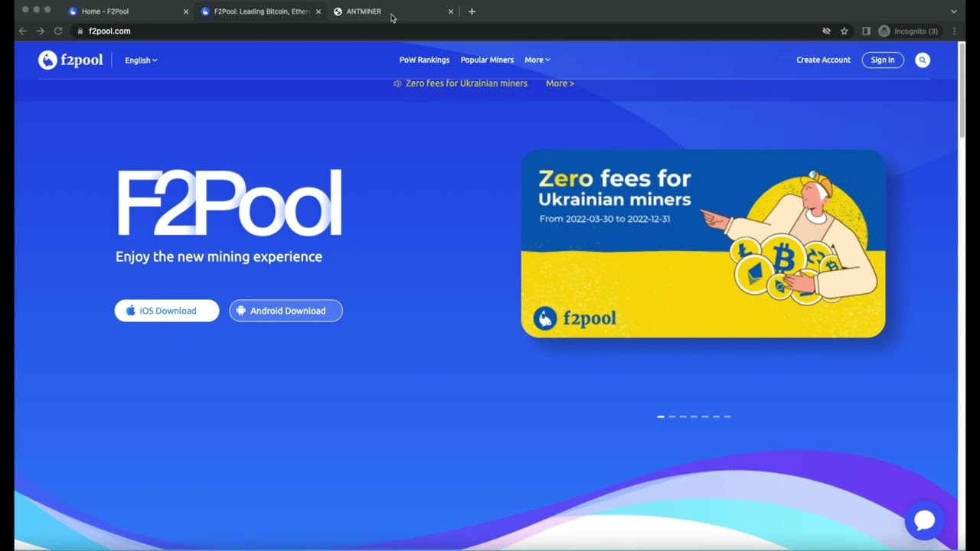Image resolution: width=980 pixels, height=551 pixels.
Task: Open PoW Rankings menu item
Action: [424, 60]
